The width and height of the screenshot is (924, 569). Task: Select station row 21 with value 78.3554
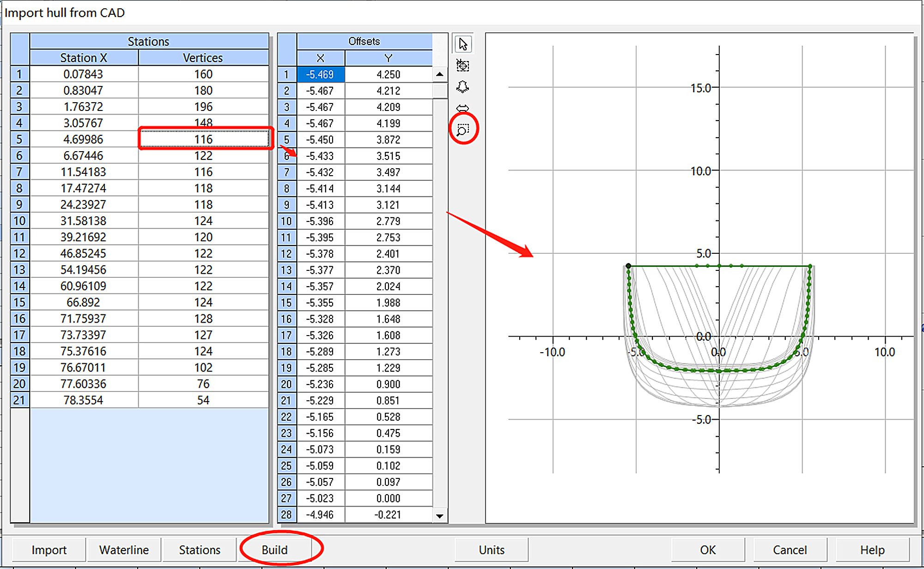point(84,399)
